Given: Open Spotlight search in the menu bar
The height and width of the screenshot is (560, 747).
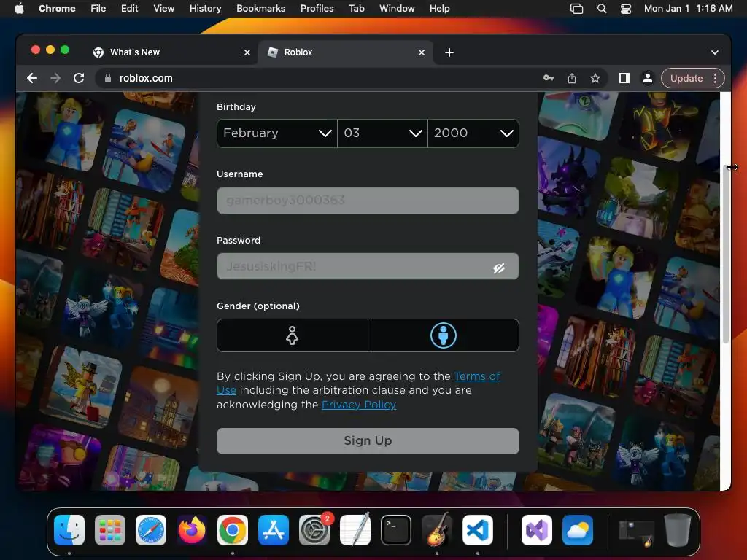Looking at the screenshot, I should [602, 9].
